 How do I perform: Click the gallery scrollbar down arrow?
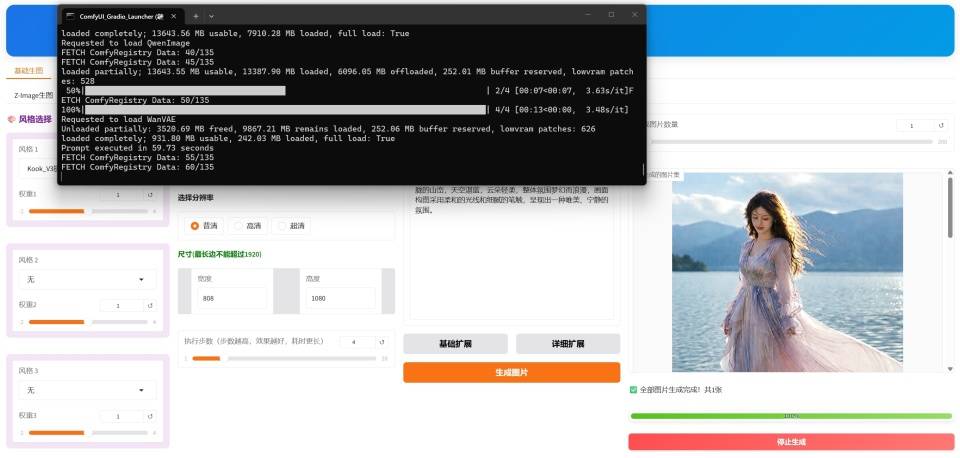950,369
